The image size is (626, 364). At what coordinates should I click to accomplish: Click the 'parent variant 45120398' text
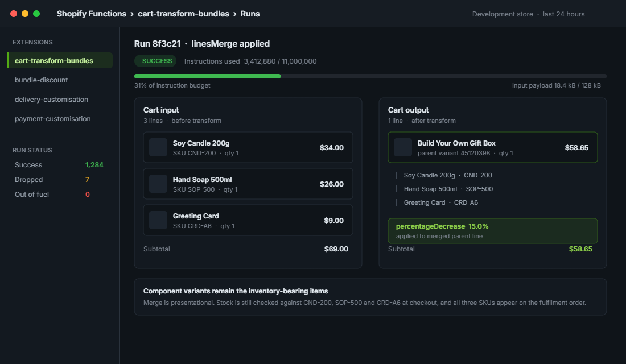(454, 153)
